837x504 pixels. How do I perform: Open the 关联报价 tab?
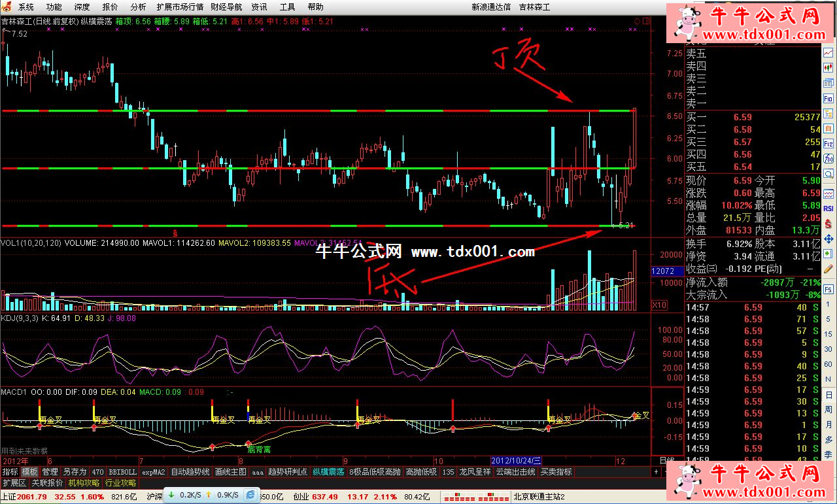(47, 483)
